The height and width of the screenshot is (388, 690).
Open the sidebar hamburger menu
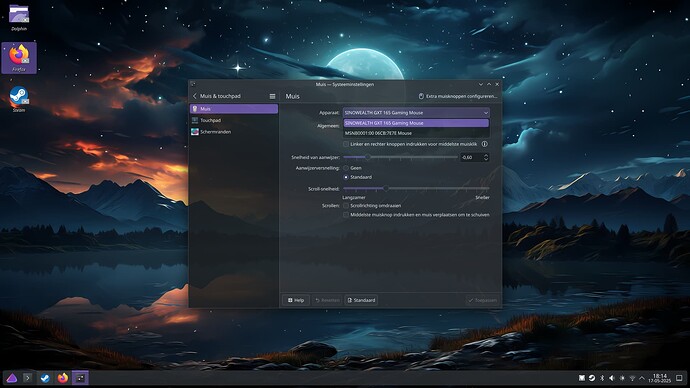[x=272, y=96]
